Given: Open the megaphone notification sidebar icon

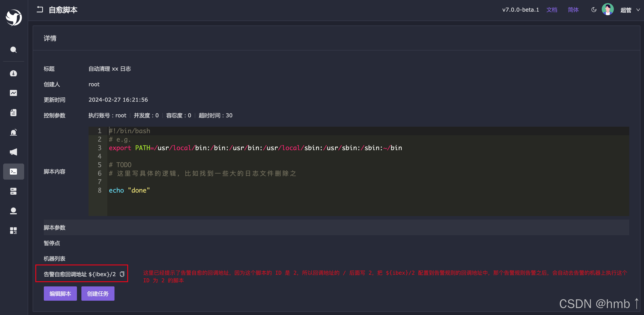Looking at the screenshot, I should [13, 152].
